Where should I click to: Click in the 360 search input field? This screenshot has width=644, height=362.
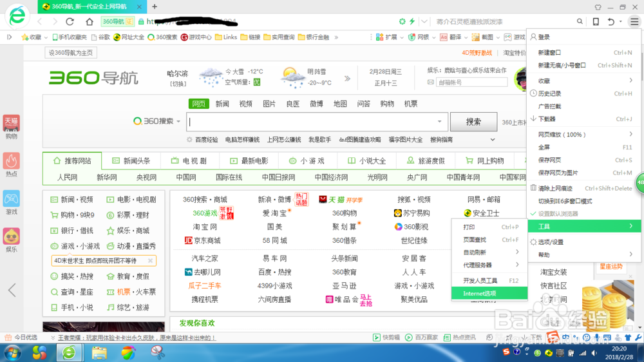(316, 122)
